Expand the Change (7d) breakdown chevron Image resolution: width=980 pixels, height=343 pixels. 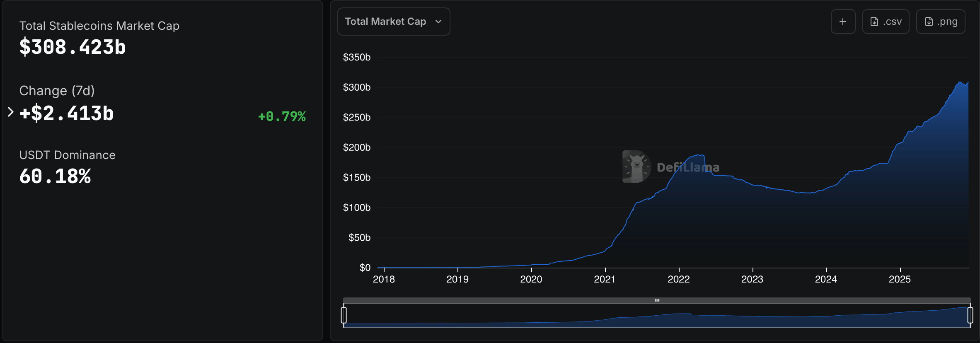(11, 112)
